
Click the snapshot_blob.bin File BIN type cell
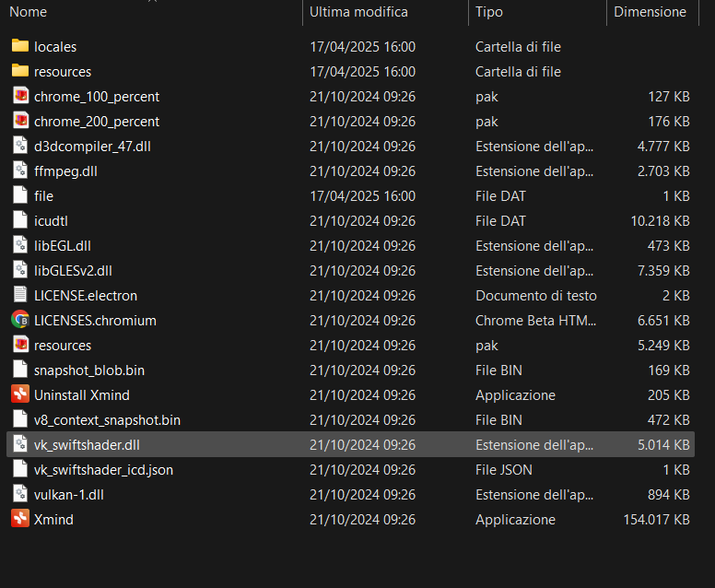[x=498, y=370]
